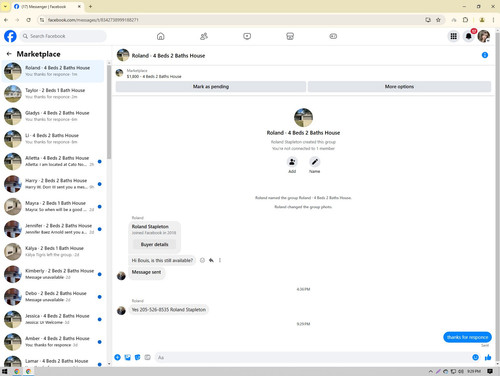Choose a sticker in the composer
Image resolution: width=500 pixels, height=376 pixels.
click(x=138, y=357)
